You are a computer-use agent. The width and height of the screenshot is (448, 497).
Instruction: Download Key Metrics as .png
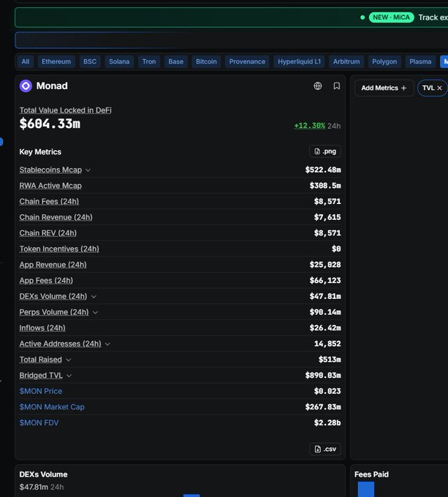click(x=324, y=151)
